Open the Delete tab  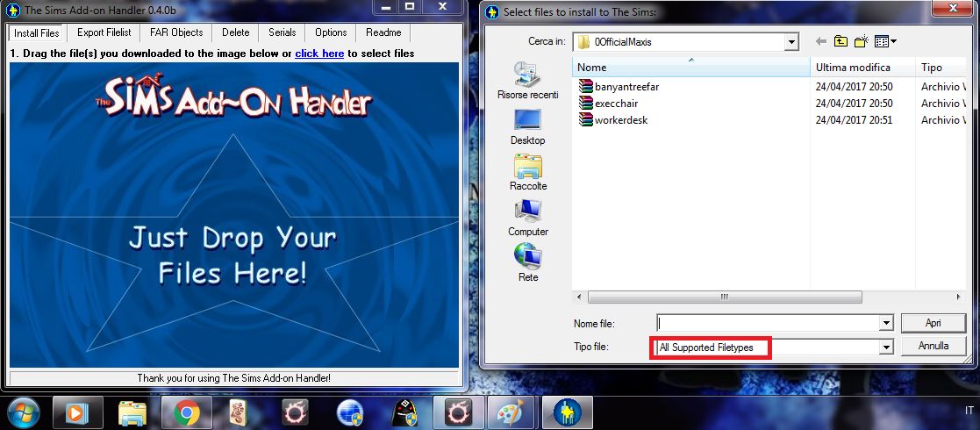(x=236, y=32)
